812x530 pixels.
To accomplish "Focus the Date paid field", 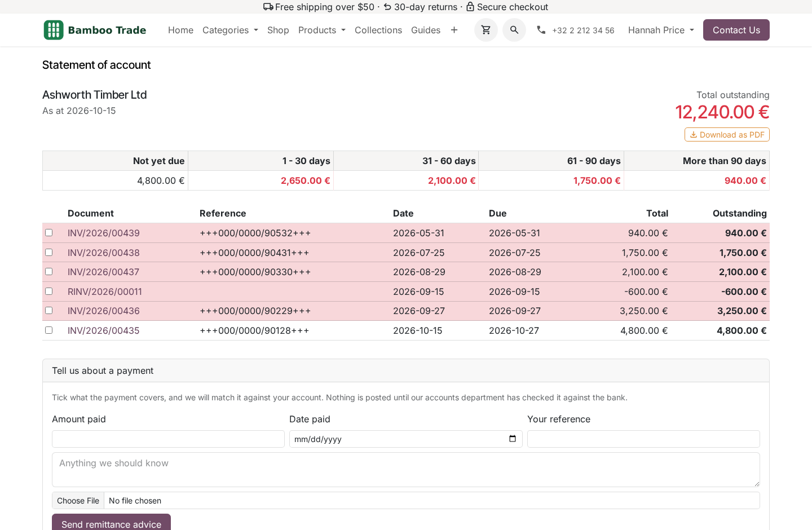I will pyautogui.click(x=406, y=439).
